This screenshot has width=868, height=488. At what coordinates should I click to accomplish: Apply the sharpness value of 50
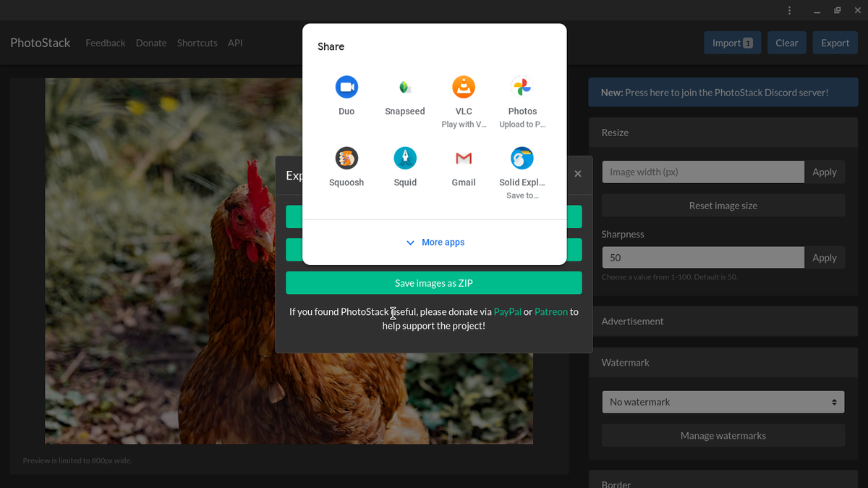824,257
